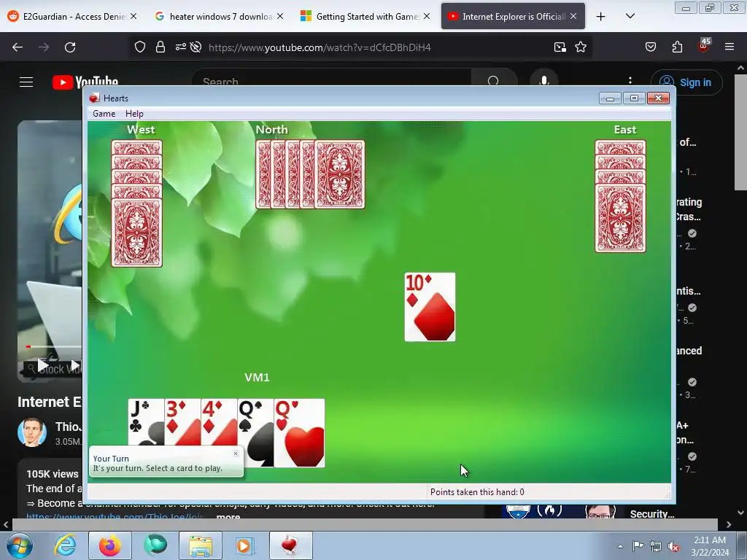Switch to the E2Guardian Access Denied tab
Image resolution: width=747 pixels, height=560 pixels.
[72, 16]
